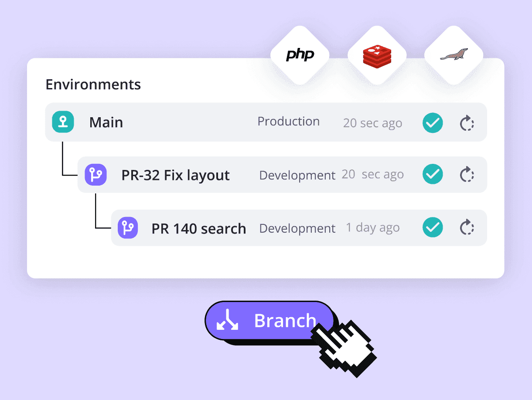Click the teal Main environment icon

pos(63,122)
